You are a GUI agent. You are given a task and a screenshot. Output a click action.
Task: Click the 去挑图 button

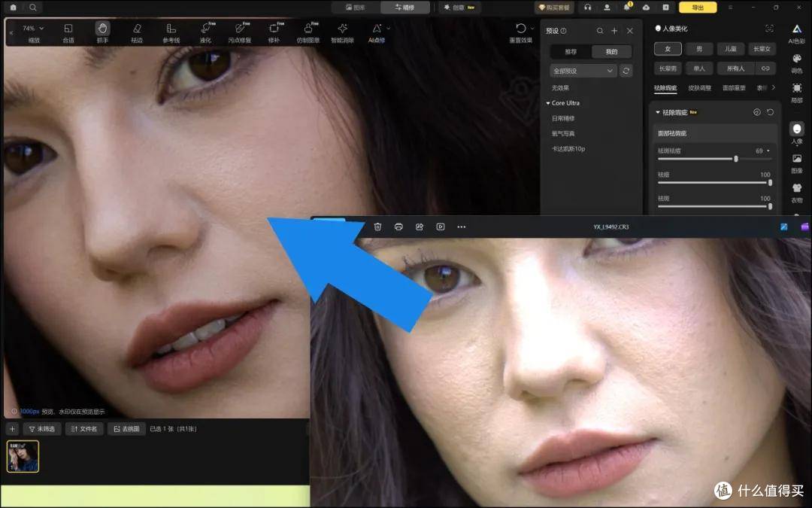[126, 429]
